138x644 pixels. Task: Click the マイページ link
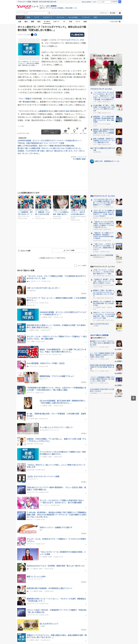(103, 13)
